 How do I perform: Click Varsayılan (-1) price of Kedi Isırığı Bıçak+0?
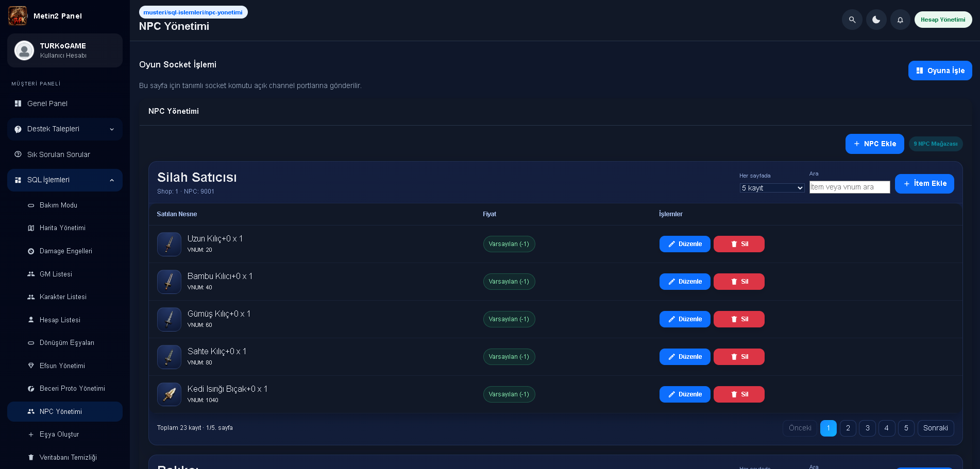(x=509, y=394)
